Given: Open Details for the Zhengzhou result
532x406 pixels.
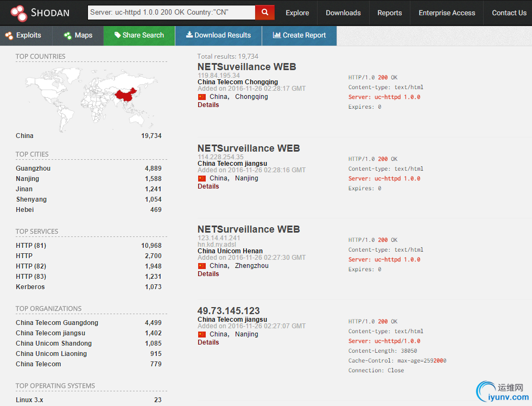Looking at the screenshot, I should (x=208, y=274).
